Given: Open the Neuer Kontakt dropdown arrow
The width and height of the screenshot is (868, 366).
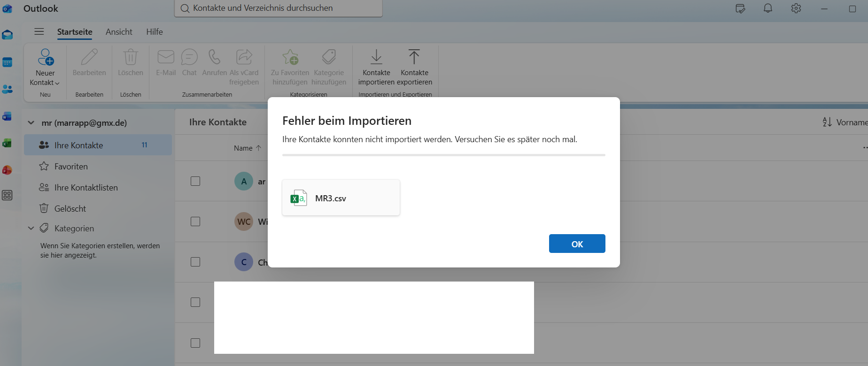Looking at the screenshot, I should coord(57,83).
